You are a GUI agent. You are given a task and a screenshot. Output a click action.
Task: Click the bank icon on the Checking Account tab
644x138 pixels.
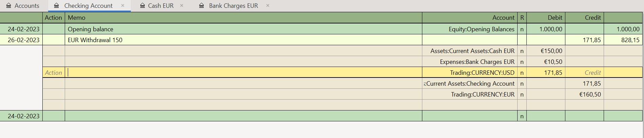pos(57,6)
